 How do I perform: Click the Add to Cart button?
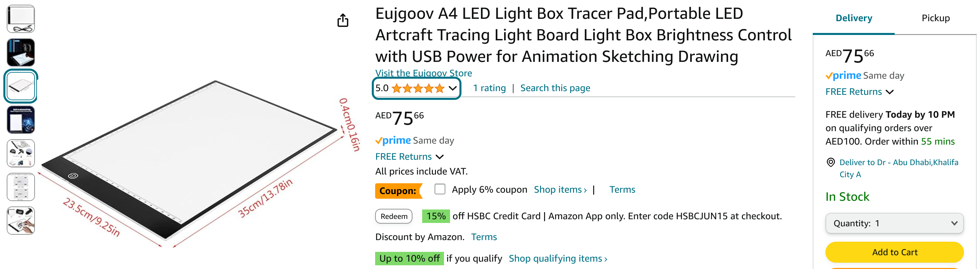click(x=894, y=252)
